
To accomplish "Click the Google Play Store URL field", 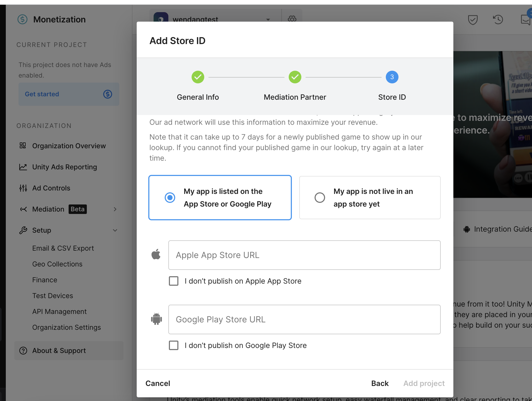I will pyautogui.click(x=305, y=319).
